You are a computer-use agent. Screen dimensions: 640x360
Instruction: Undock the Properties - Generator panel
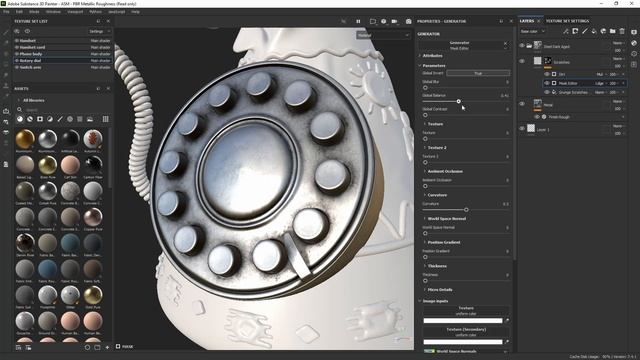click(501, 21)
